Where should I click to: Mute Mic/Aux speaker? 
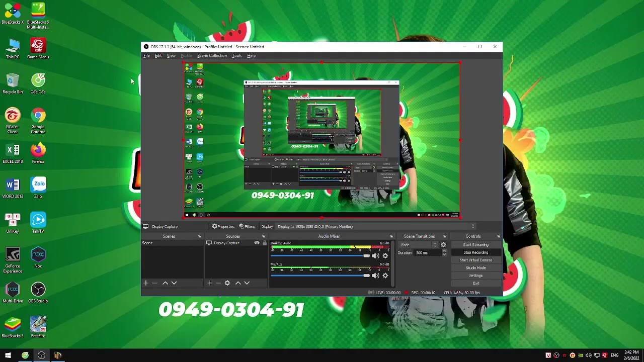tap(375, 276)
